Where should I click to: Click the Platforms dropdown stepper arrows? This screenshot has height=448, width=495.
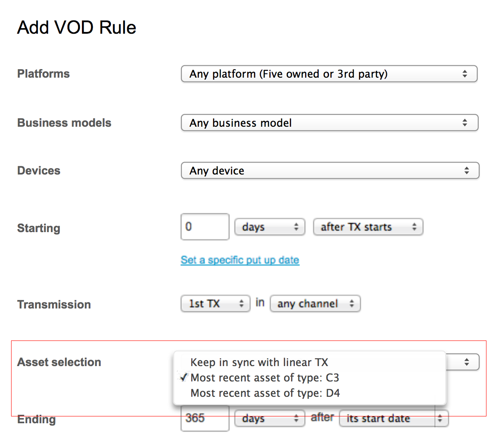(x=465, y=74)
